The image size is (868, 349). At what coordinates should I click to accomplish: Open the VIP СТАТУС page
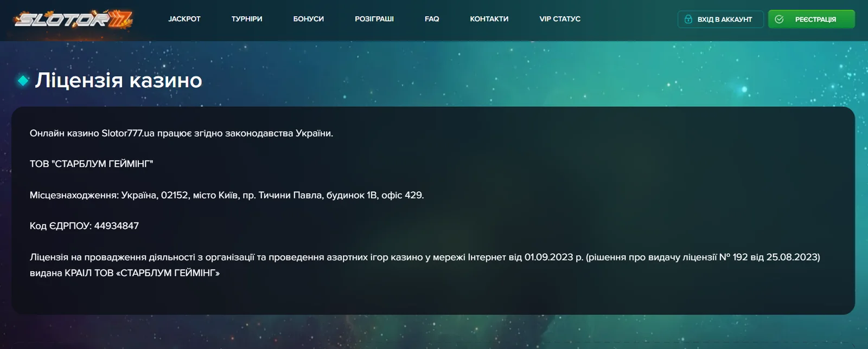coord(560,19)
